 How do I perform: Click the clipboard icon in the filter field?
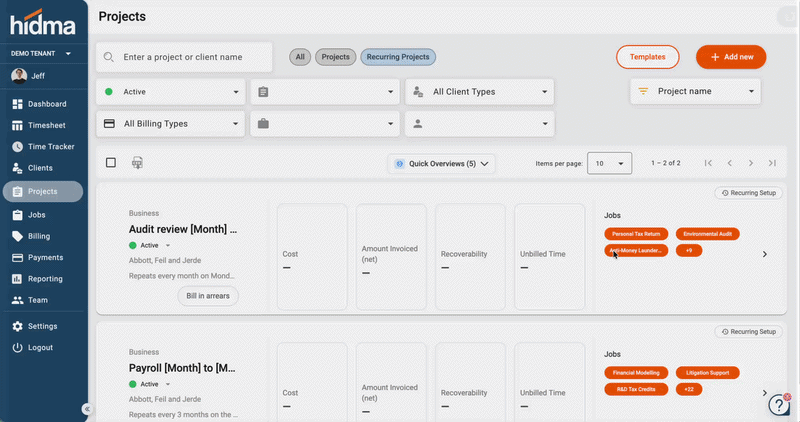263,92
